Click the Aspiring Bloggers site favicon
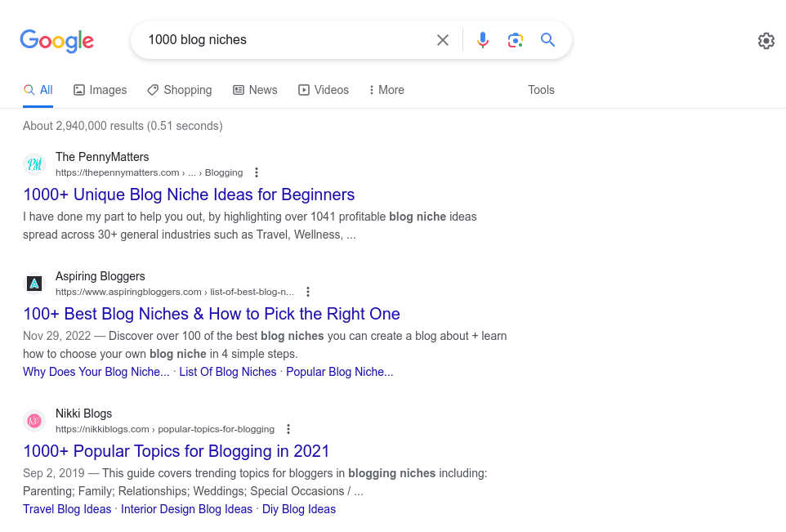786x532 pixels. 34,284
